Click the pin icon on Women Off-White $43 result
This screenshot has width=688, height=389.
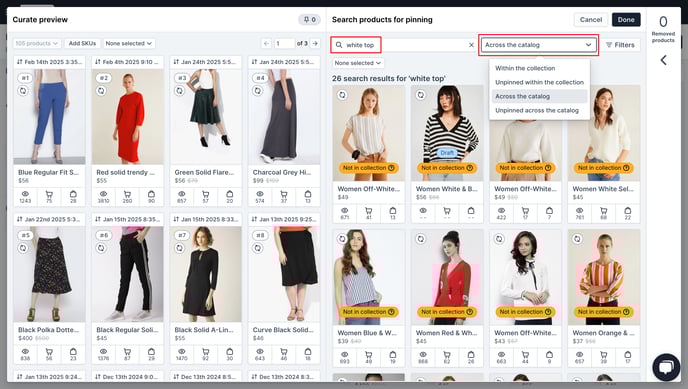coord(499,239)
